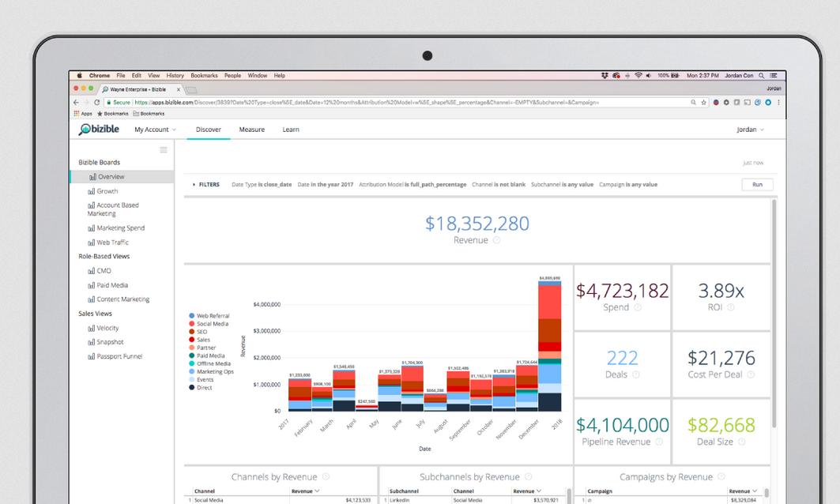The image size is (840, 504).
Task: Toggle the Direct series in chart legend
Action: click(205, 388)
